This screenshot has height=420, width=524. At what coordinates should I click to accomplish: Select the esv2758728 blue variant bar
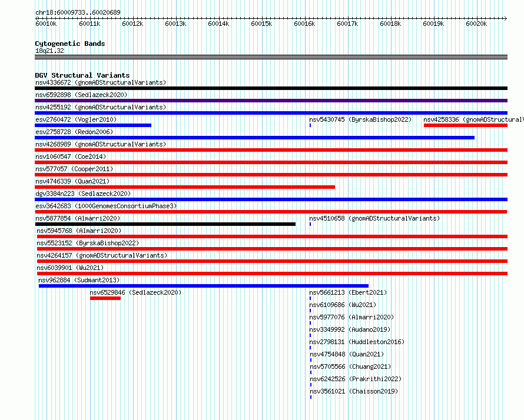pyautogui.click(x=255, y=138)
